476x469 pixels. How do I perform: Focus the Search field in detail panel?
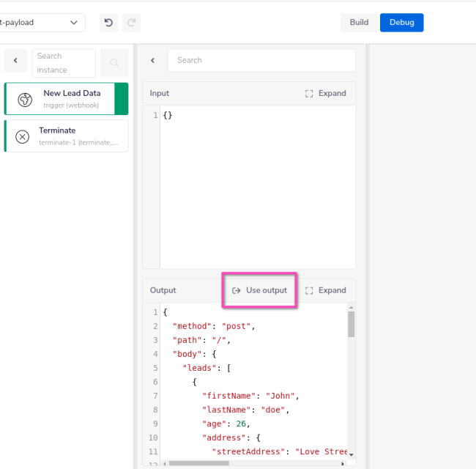point(261,60)
